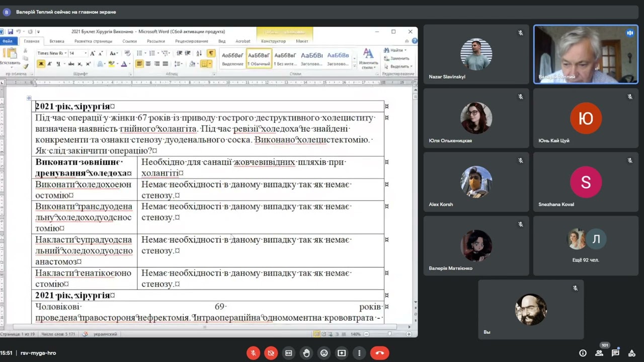Apply strikethrough formatting
Screen dimensions: 644x362
pos(71,64)
